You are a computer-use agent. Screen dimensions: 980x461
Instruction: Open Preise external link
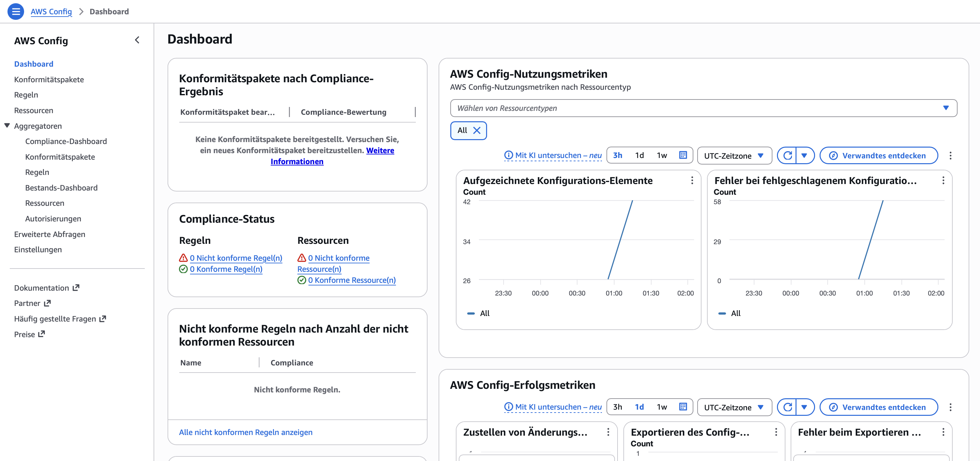coord(29,335)
